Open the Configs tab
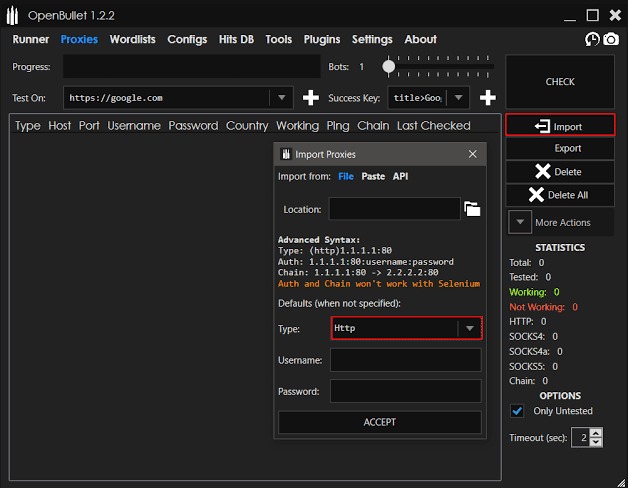This screenshot has height=488, width=628. click(187, 39)
